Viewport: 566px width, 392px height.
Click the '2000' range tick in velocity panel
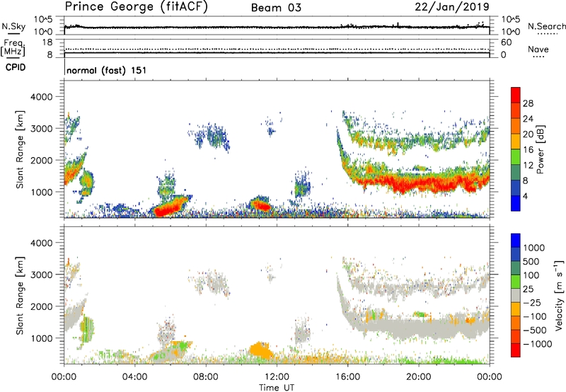click(41, 306)
